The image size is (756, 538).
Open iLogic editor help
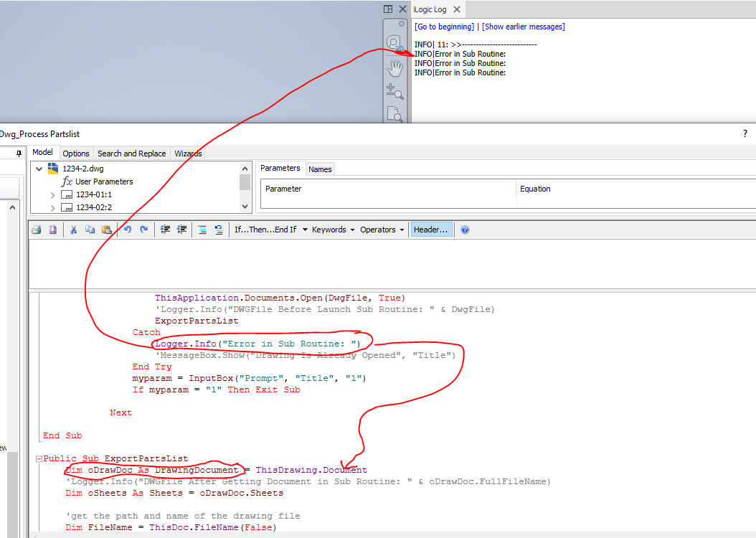[464, 230]
